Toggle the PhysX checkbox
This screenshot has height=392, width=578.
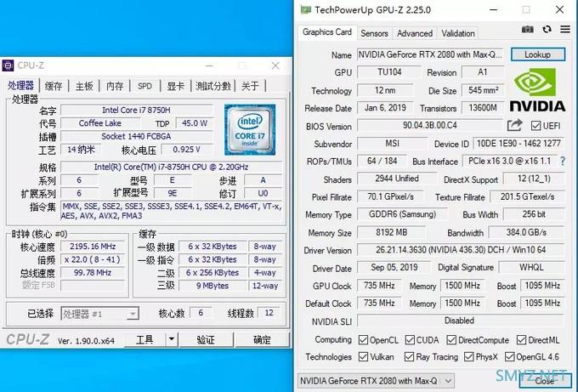click(469, 356)
